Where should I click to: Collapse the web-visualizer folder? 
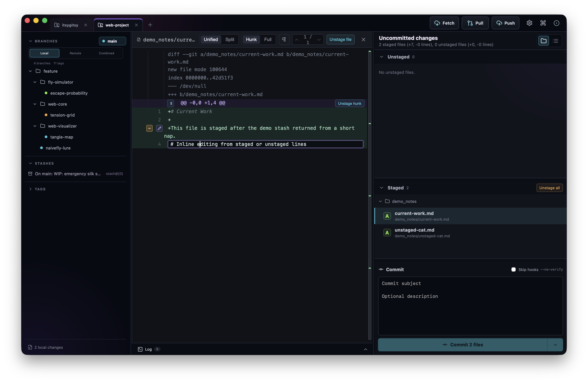[35, 126]
